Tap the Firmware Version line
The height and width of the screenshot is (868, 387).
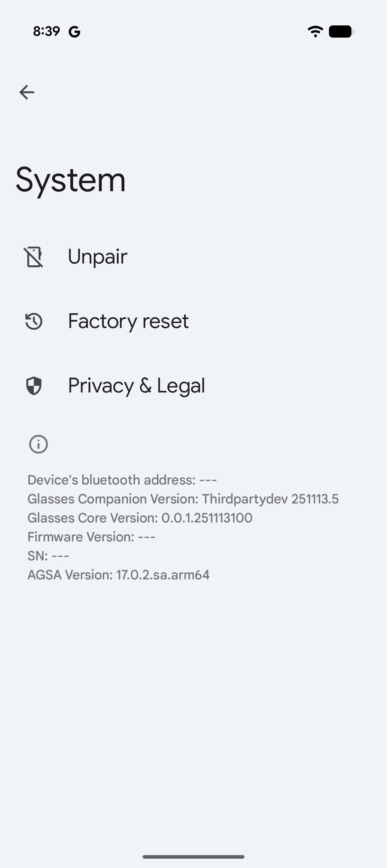coord(91,537)
